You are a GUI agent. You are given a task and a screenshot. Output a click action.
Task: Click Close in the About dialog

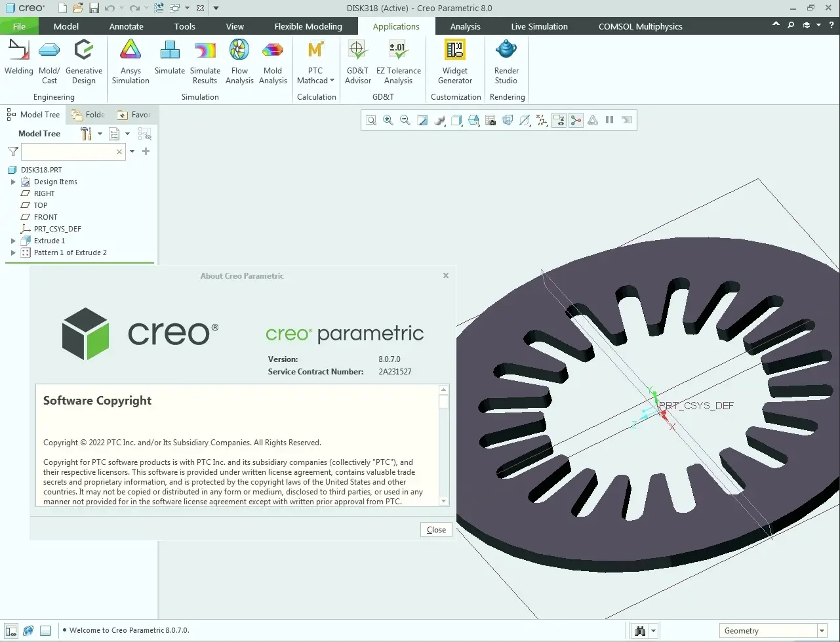click(x=436, y=530)
